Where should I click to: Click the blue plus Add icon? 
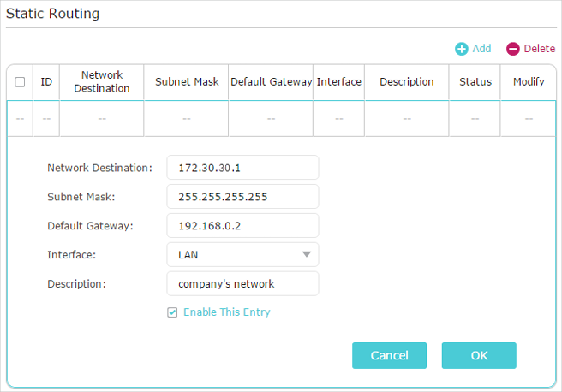tap(461, 49)
